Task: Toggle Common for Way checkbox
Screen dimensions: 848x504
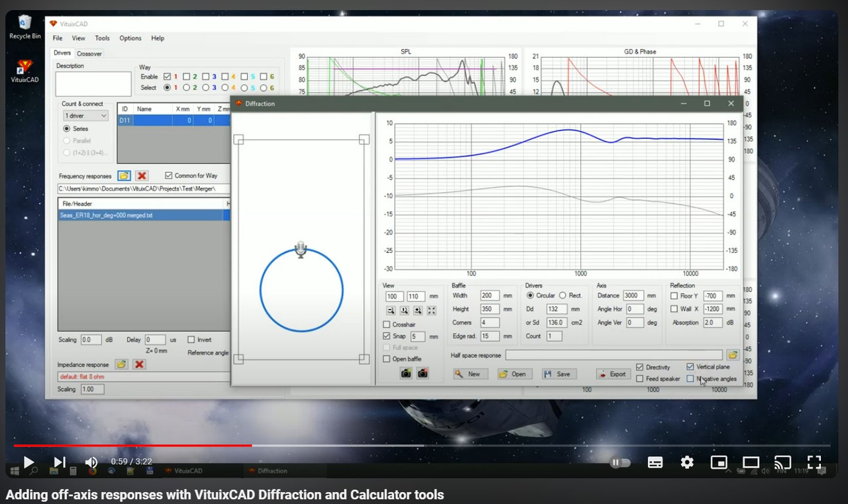Action: point(169,176)
